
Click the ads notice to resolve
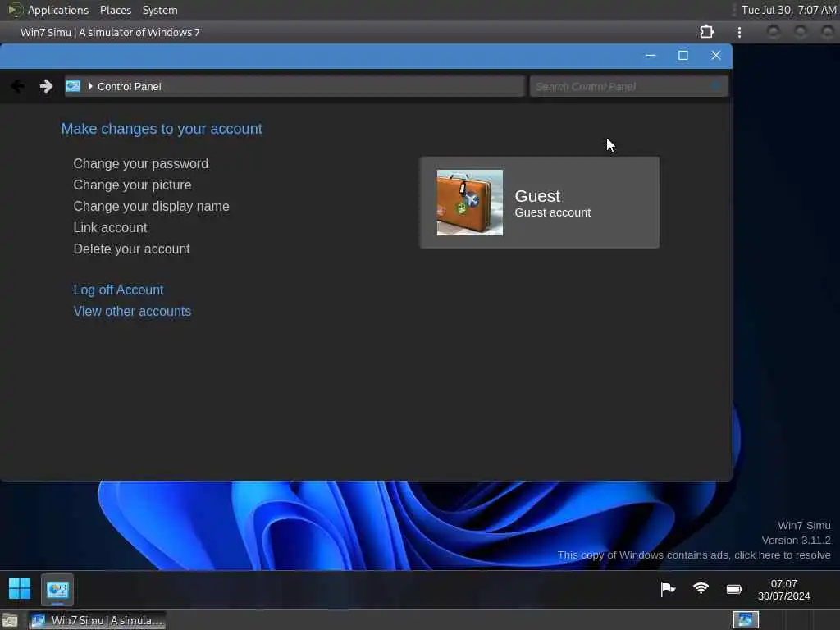point(694,555)
